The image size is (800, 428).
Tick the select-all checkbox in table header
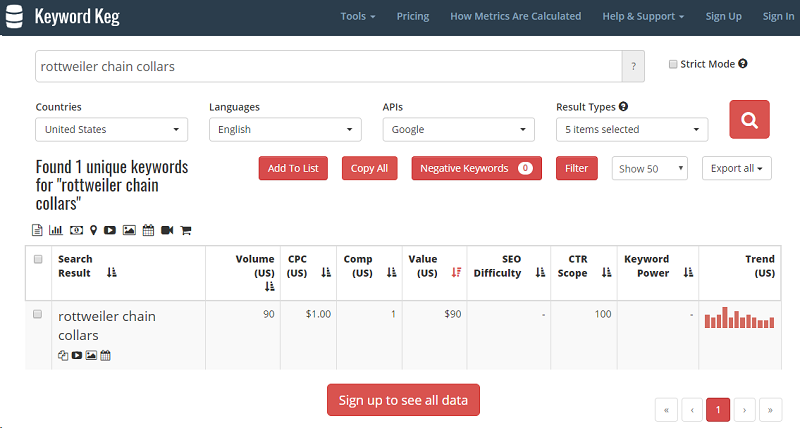(x=38, y=259)
